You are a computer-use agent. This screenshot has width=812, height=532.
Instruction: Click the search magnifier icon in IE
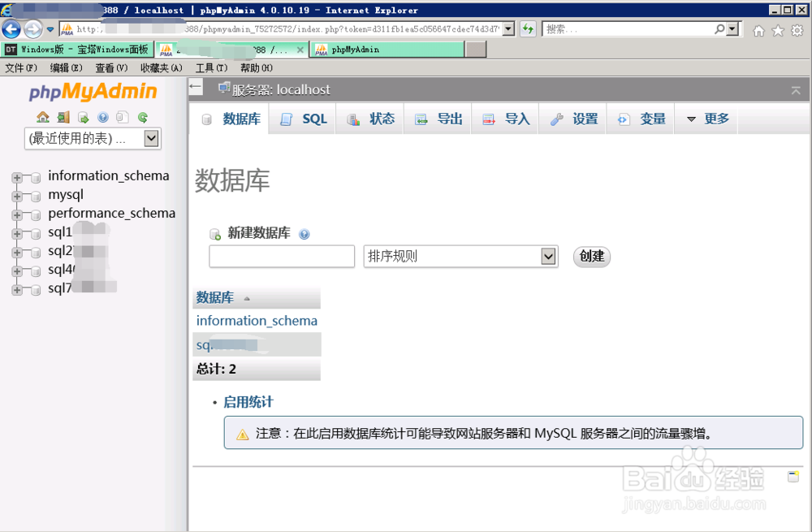coord(719,29)
